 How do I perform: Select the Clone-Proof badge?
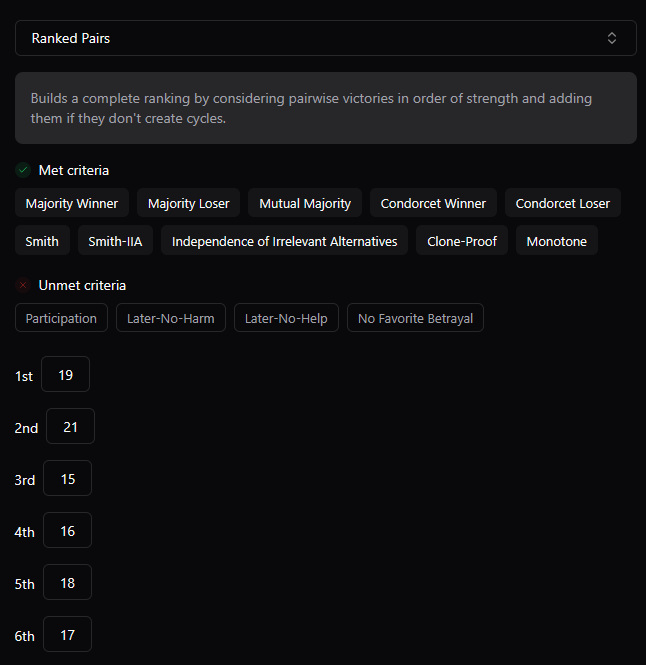tap(461, 241)
